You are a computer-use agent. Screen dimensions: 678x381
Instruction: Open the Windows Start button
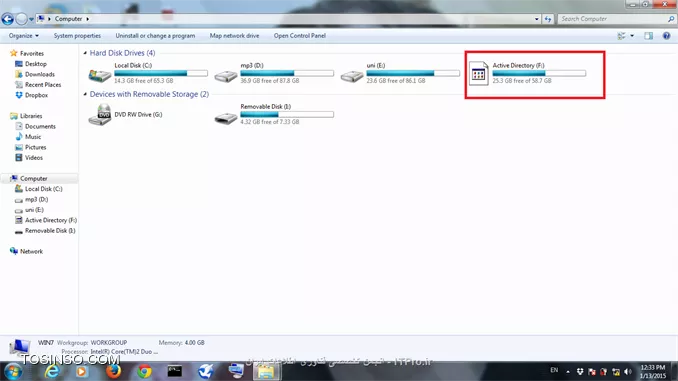click(13, 371)
